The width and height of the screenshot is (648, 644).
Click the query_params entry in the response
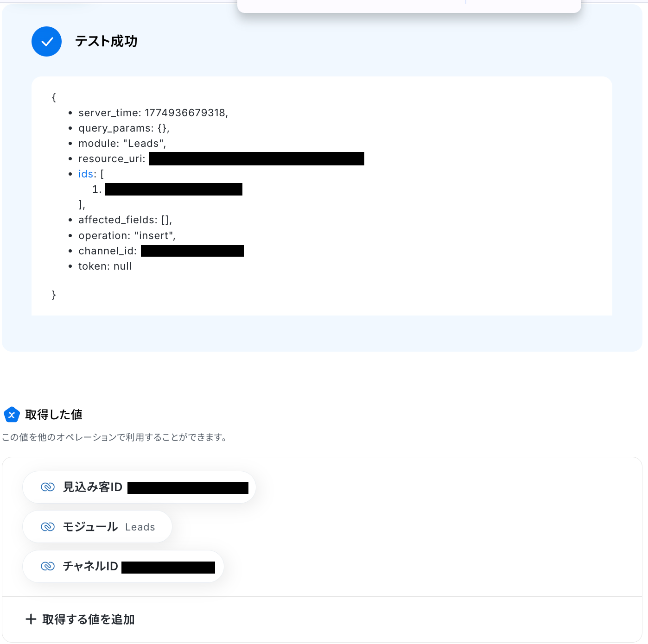pos(124,128)
